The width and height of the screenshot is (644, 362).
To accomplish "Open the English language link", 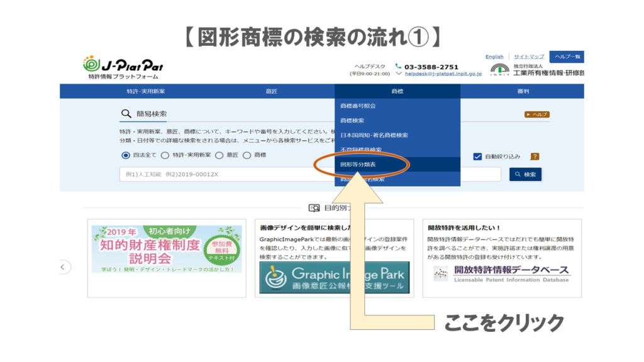I will [494, 57].
